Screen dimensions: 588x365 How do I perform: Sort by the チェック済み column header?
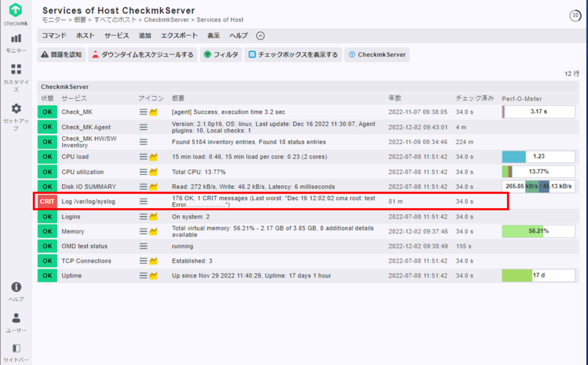coord(475,98)
